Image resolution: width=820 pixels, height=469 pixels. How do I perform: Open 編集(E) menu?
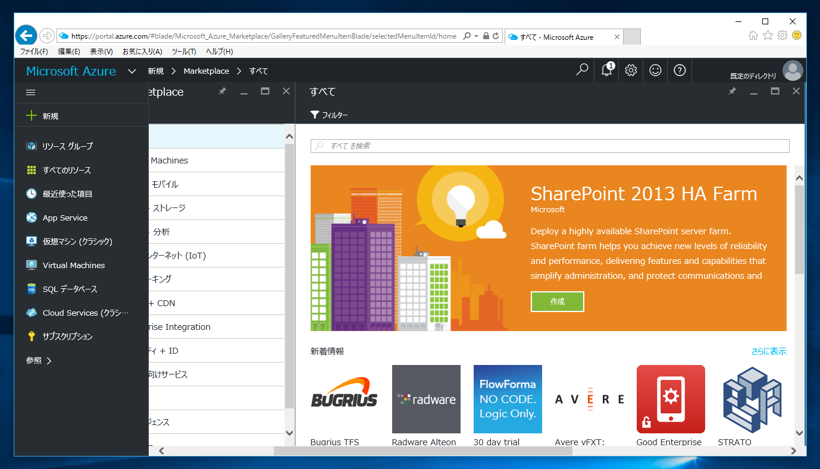click(x=69, y=51)
